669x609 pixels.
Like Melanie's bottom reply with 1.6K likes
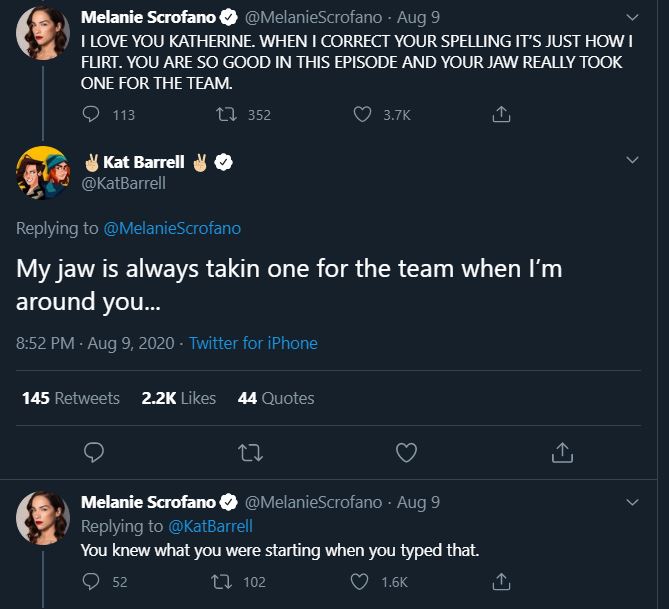click(363, 581)
